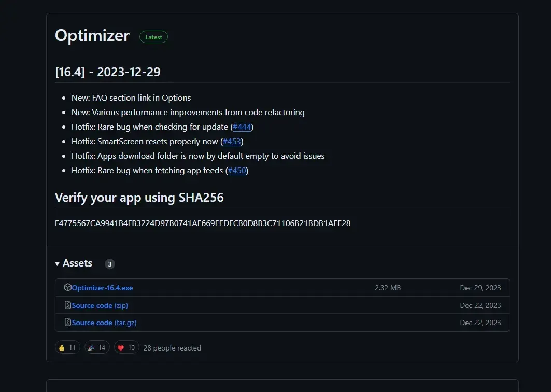The image size is (551, 392).
Task: Open issue #444 link
Action: [242, 127]
